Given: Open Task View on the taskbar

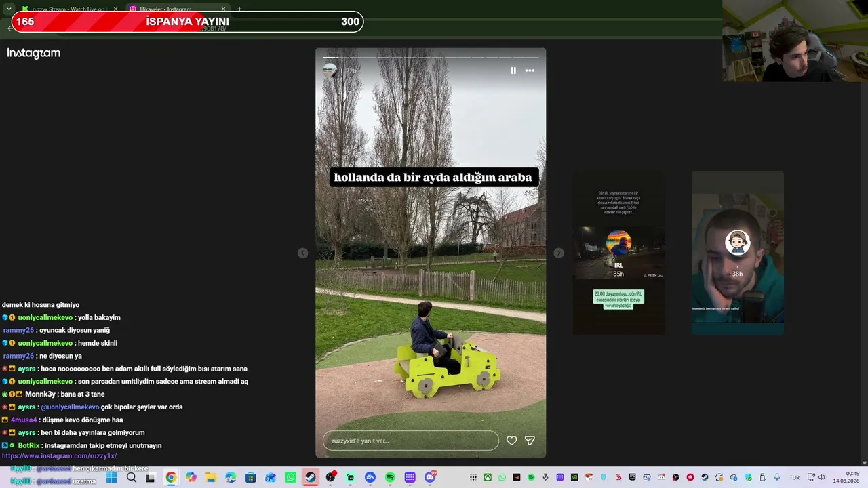Looking at the screenshot, I should point(151,478).
